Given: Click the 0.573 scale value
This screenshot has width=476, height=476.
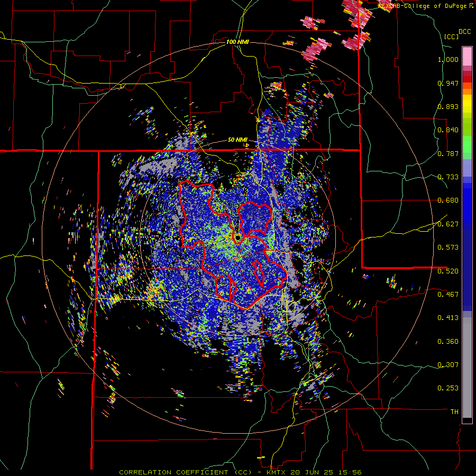Looking at the screenshot, I should (448, 248).
